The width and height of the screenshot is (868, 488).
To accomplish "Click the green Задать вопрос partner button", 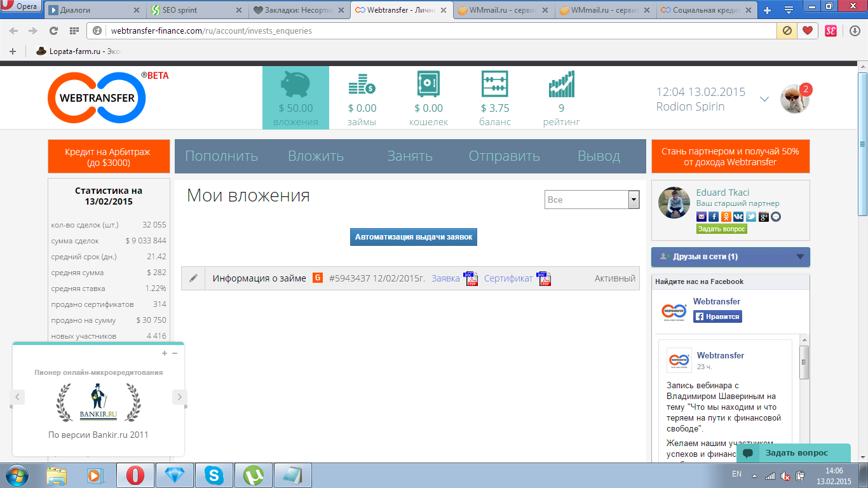I will point(722,229).
